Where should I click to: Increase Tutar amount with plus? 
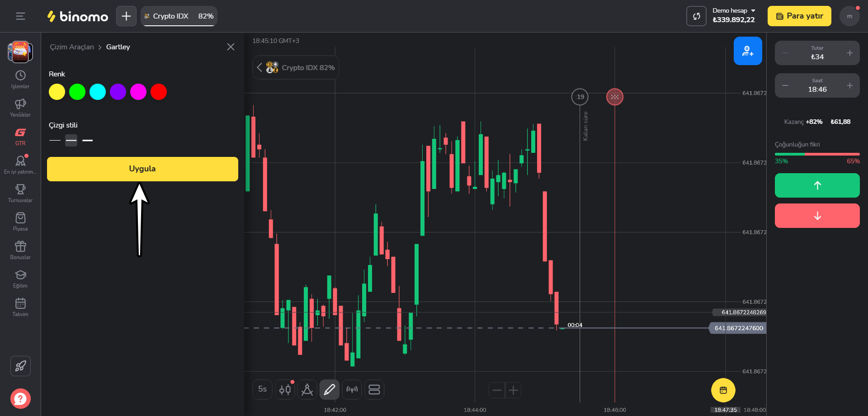850,53
